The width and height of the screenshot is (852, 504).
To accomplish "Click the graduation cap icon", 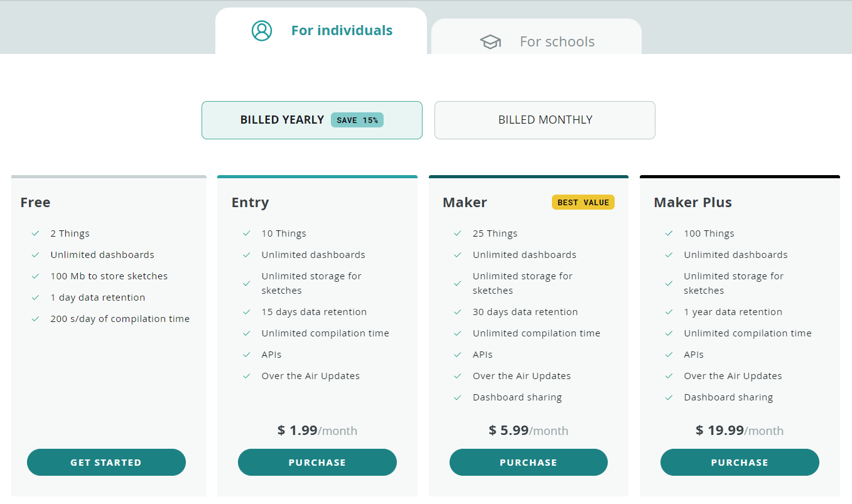I will tap(490, 42).
